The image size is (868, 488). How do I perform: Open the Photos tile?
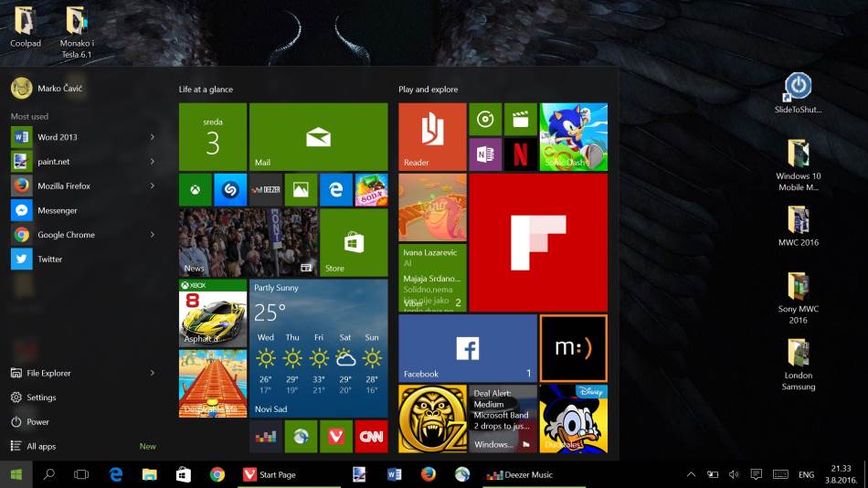coord(302,190)
